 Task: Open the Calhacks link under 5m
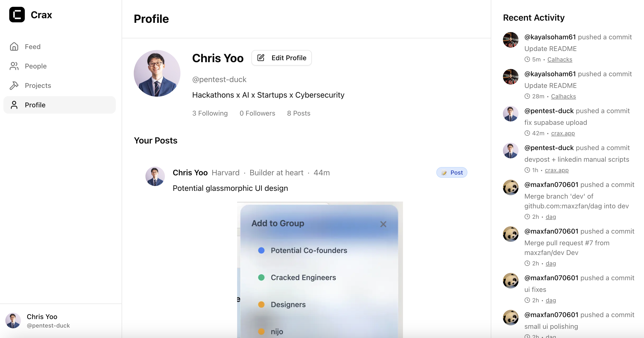560,59
